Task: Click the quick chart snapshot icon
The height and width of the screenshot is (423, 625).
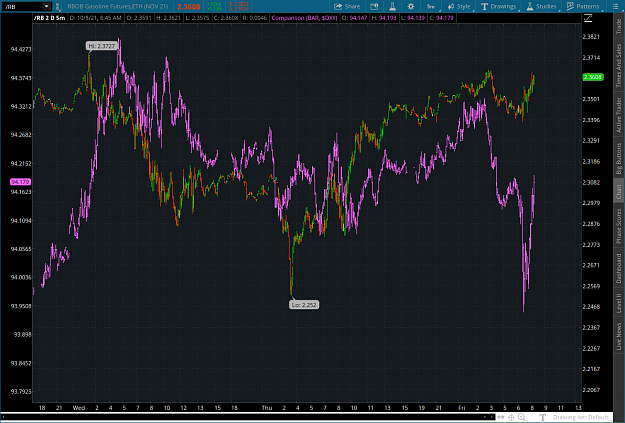Action: (x=374, y=6)
